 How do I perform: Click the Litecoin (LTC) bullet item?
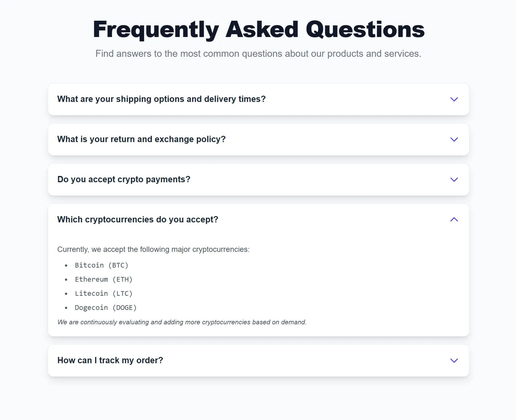point(104,293)
